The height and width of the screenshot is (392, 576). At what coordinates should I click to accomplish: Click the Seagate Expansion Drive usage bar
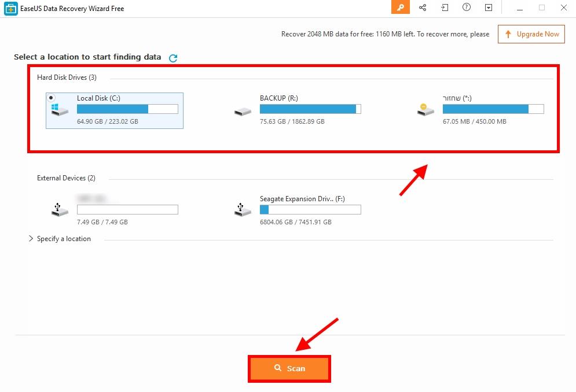310,209
